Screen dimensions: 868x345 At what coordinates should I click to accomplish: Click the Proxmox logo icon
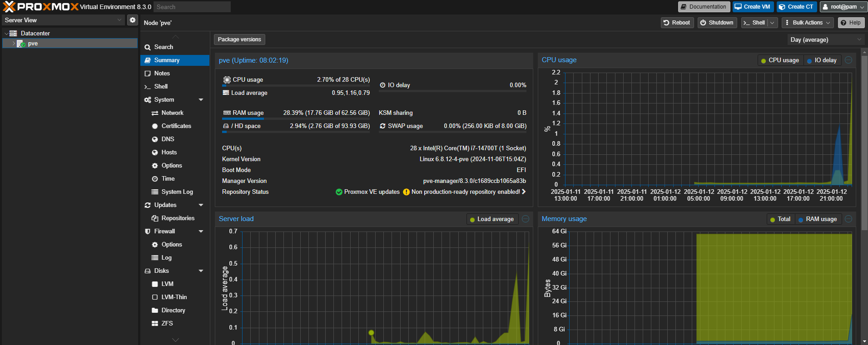click(9, 7)
